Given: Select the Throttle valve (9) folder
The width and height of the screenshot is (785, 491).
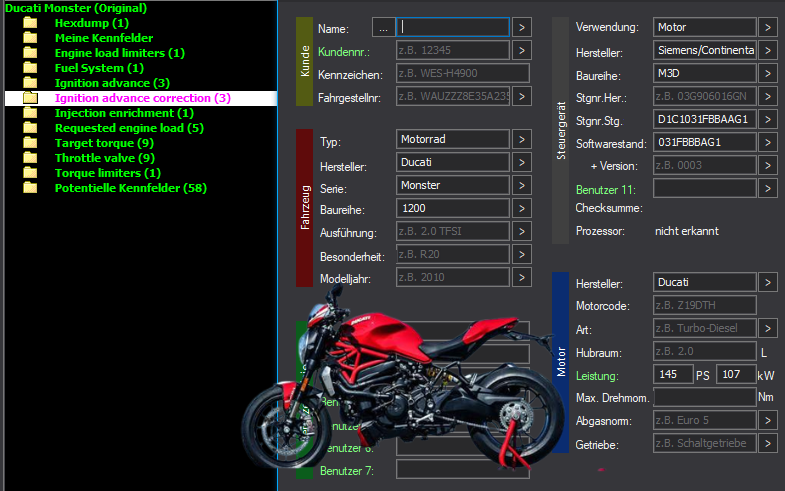Looking at the screenshot, I should coord(105,158).
